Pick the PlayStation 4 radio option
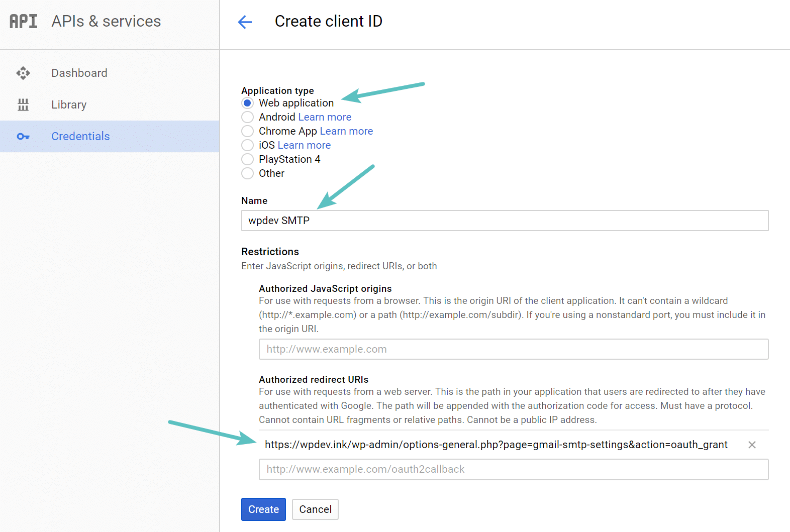The width and height of the screenshot is (790, 532). 247,159
